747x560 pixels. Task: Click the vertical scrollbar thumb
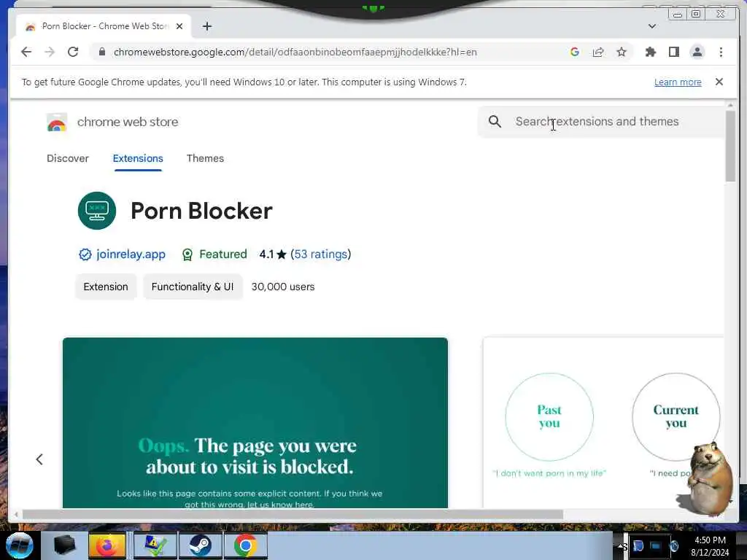coord(730,146)
